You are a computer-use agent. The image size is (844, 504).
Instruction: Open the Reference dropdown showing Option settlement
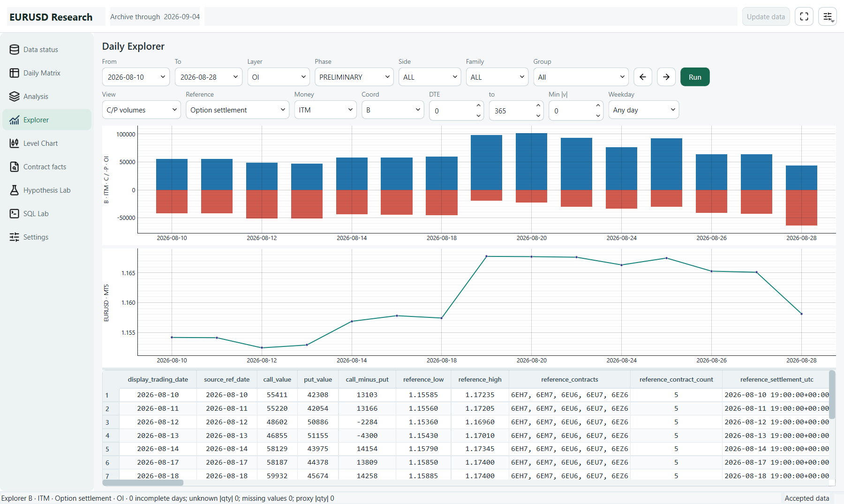[x=238, y=110]
